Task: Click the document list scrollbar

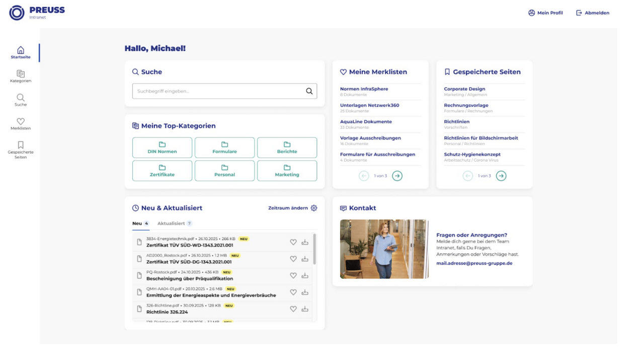Action: tap(315, 249)
